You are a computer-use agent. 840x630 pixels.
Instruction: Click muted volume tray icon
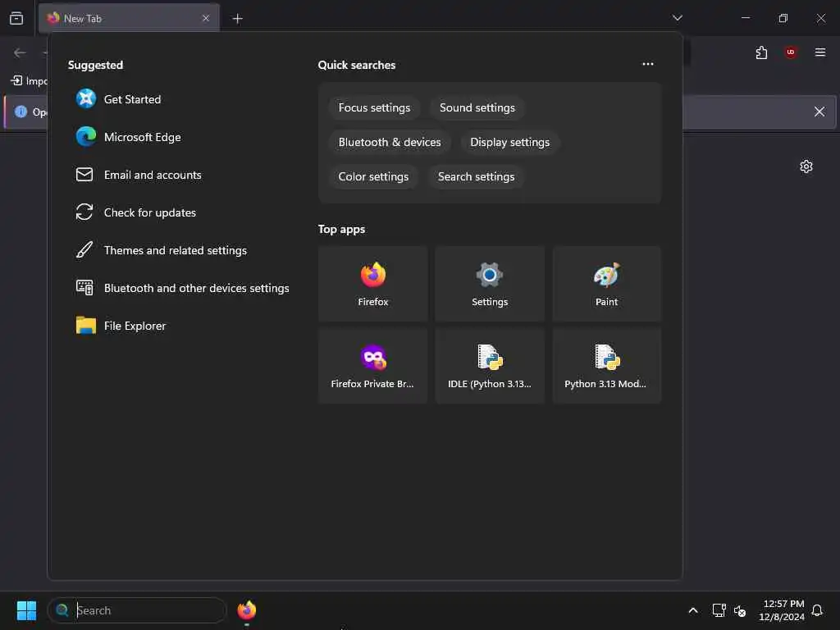pyautogui.click(x=740, y=610)
